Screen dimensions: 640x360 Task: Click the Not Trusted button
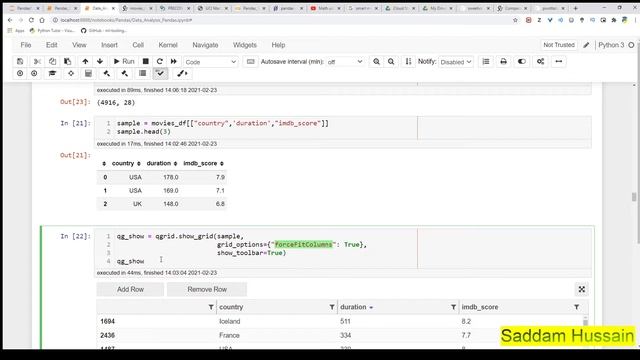tap(559, 45)
